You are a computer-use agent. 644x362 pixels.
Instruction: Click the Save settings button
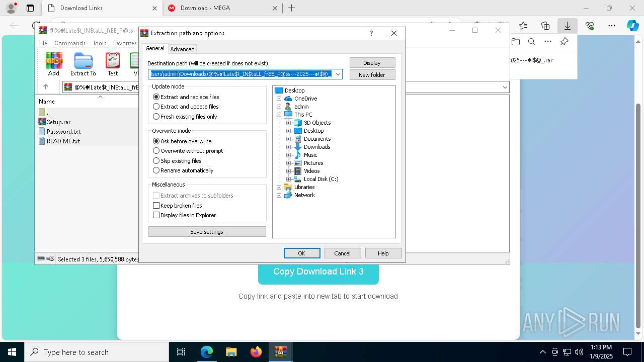click(207, 232)
